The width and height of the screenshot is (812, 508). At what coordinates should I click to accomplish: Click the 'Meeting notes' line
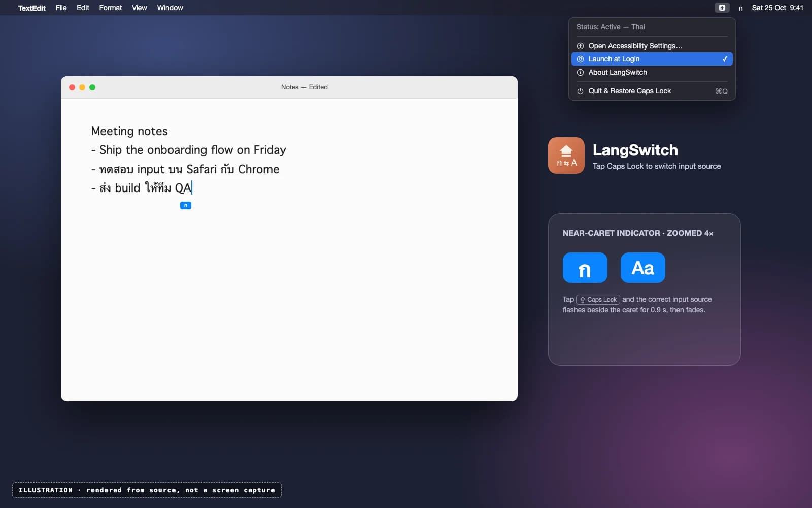tap(129, 131)
